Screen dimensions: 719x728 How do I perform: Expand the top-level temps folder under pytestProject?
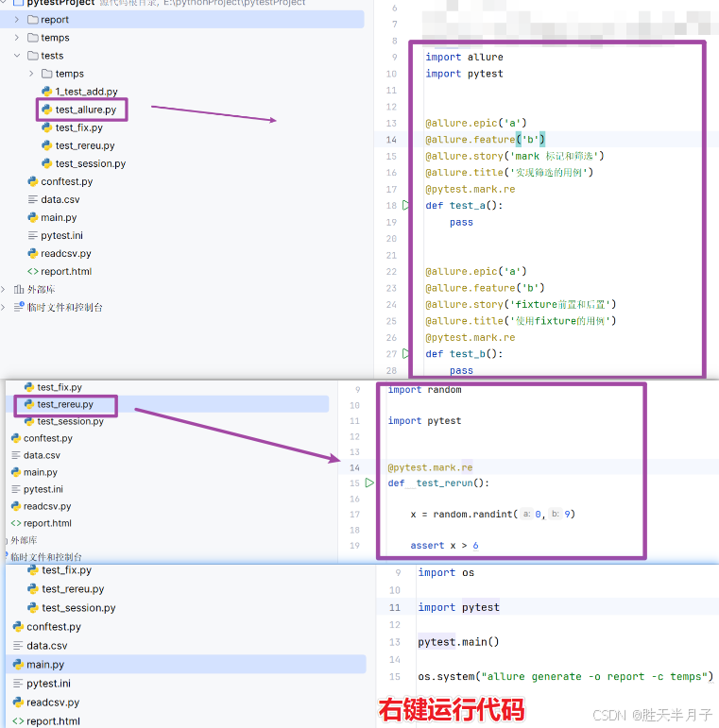click(x=17, y=38)
